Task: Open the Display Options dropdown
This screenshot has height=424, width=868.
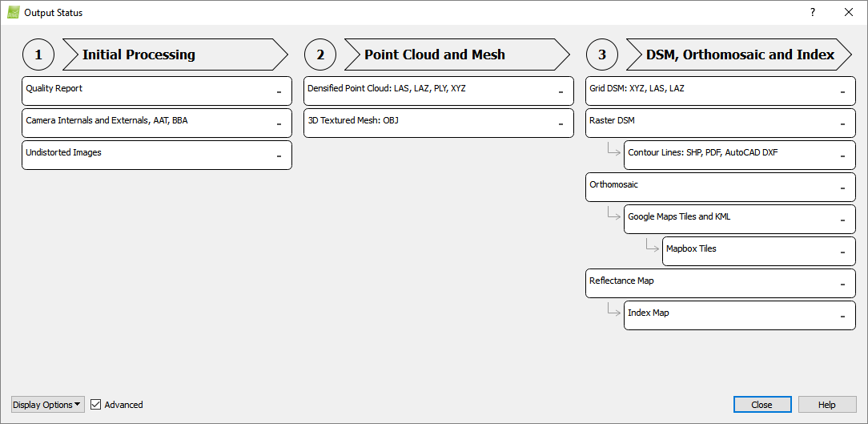Action: (x=47, y=405)
